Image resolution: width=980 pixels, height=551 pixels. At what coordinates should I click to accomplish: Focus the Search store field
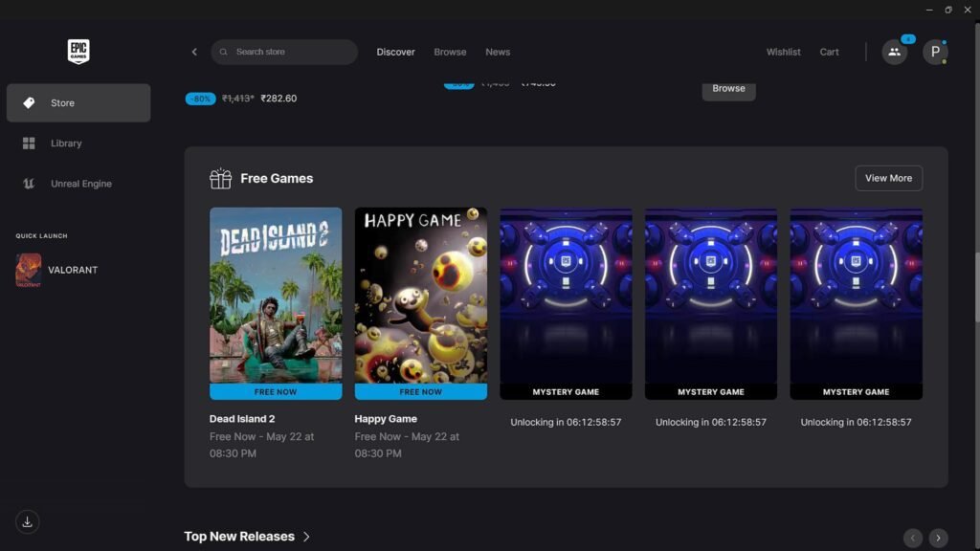tap(284, 52)
